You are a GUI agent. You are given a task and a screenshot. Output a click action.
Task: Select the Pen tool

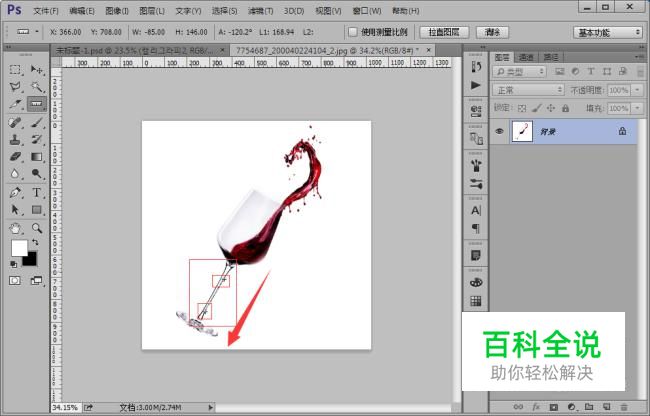[15, 193]
